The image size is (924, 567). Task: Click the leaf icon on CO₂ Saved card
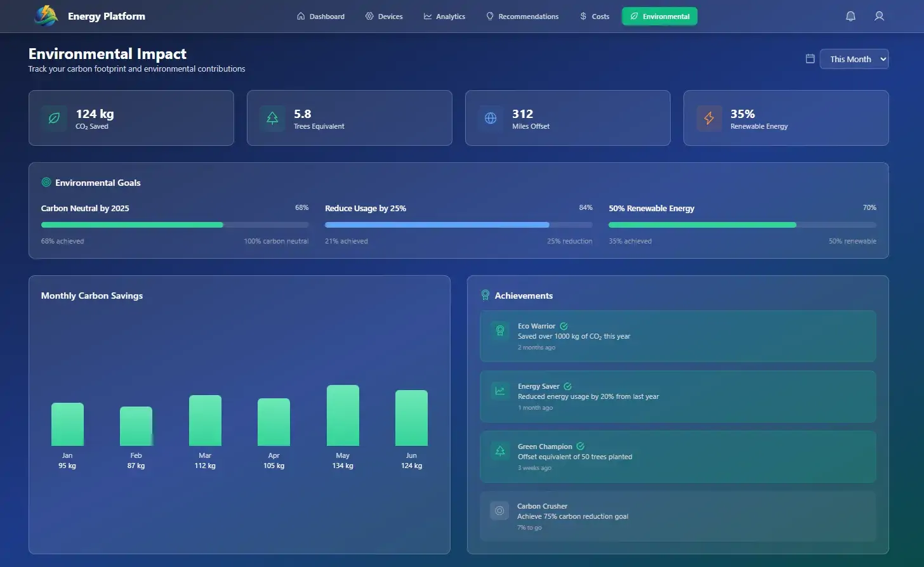(x=55, y=119)
